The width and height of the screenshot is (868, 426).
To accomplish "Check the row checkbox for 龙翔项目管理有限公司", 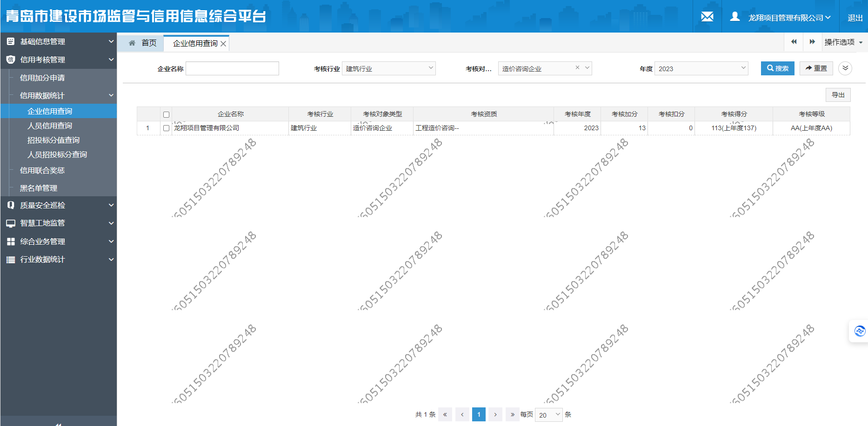I will [x=166, y=128].
